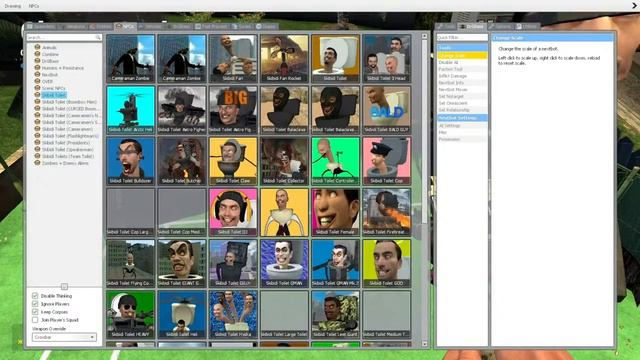
Task: Spawn Skibidi Toilet Glitch
Action: 233,263
